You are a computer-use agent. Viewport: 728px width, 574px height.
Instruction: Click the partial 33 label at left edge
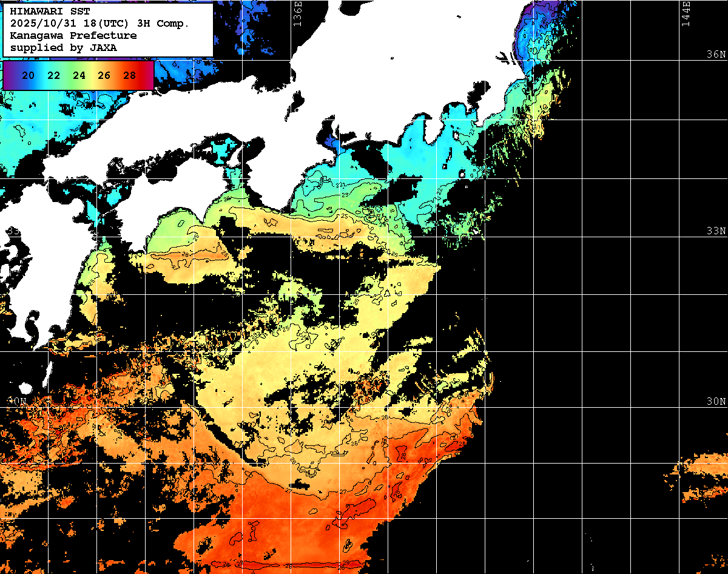(12, 231)
